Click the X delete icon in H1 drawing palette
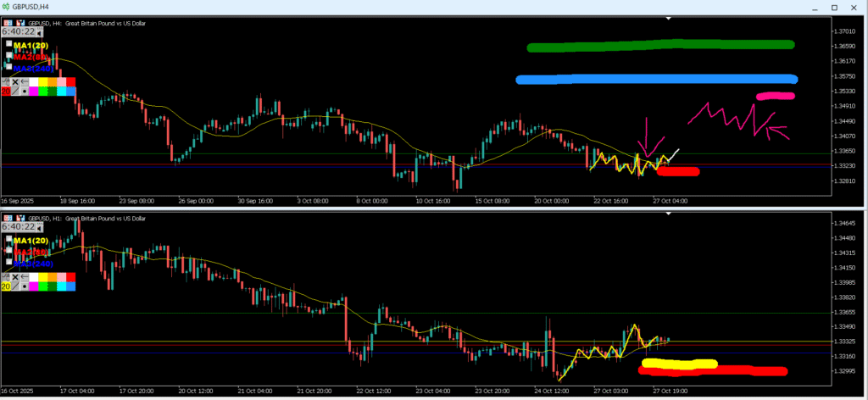Viewport: 868px width, 400px height. [x=15, y=276]
